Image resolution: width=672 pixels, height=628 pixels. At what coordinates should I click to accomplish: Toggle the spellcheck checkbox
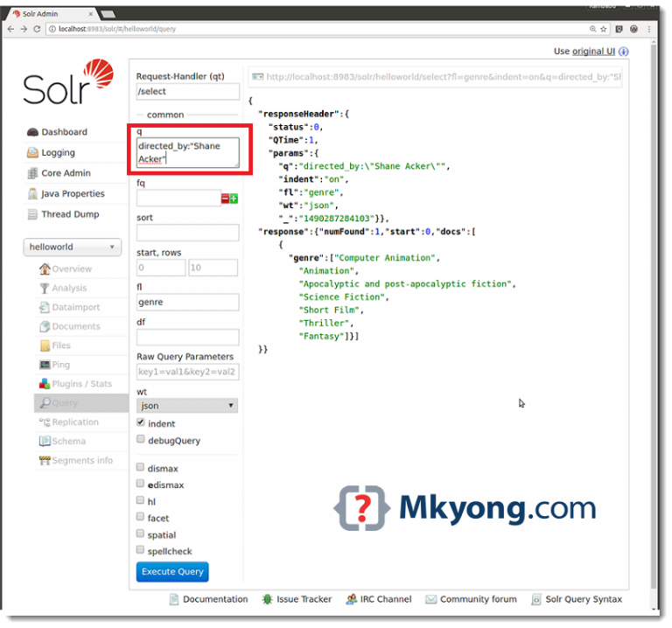click(141, 551)
